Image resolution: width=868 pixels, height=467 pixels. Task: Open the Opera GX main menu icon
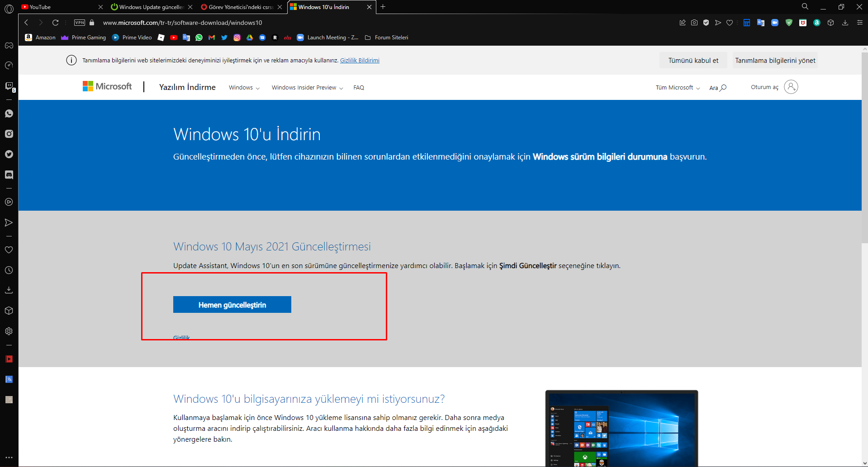tap(9, 8)
